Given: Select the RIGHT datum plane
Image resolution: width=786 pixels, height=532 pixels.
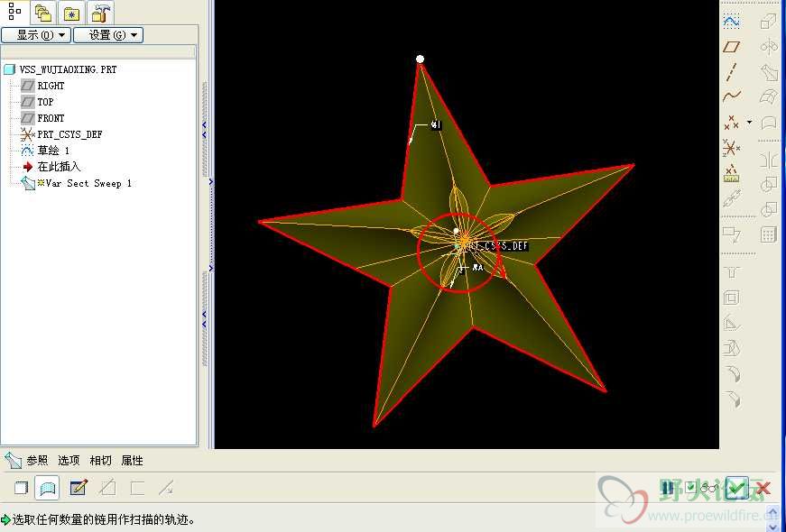Looking at the screenshot, I should (43, 86).
